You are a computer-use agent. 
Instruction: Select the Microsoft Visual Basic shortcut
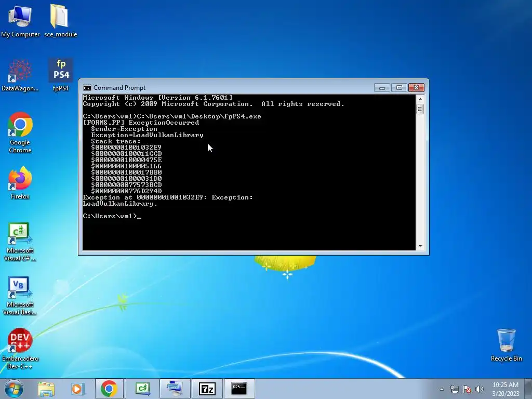(x=20, y=296)
